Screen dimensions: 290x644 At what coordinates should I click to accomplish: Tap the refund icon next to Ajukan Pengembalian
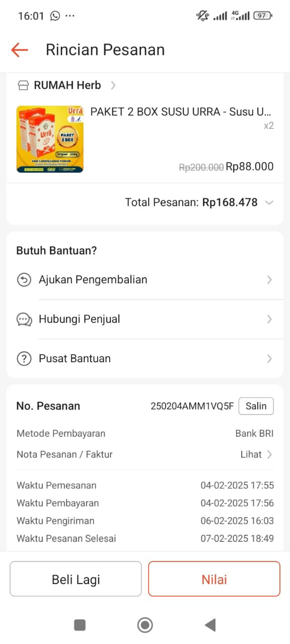pyautogui.click(x=24, y=280)
